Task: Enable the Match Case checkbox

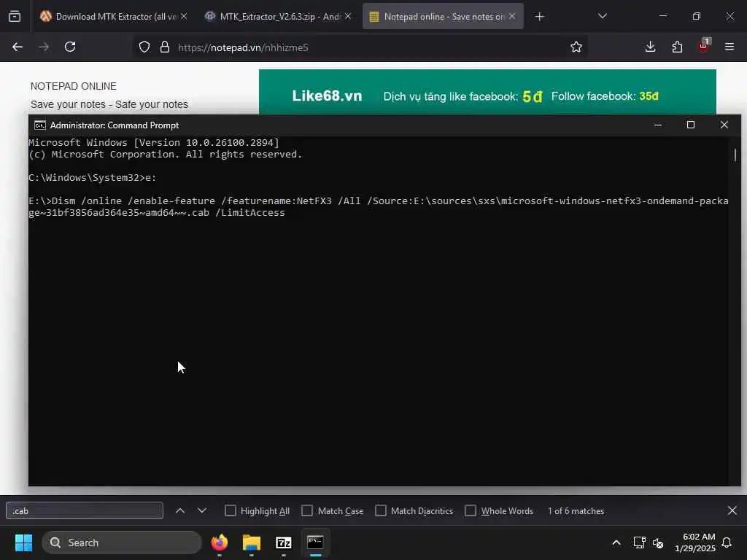Action: 307,510
